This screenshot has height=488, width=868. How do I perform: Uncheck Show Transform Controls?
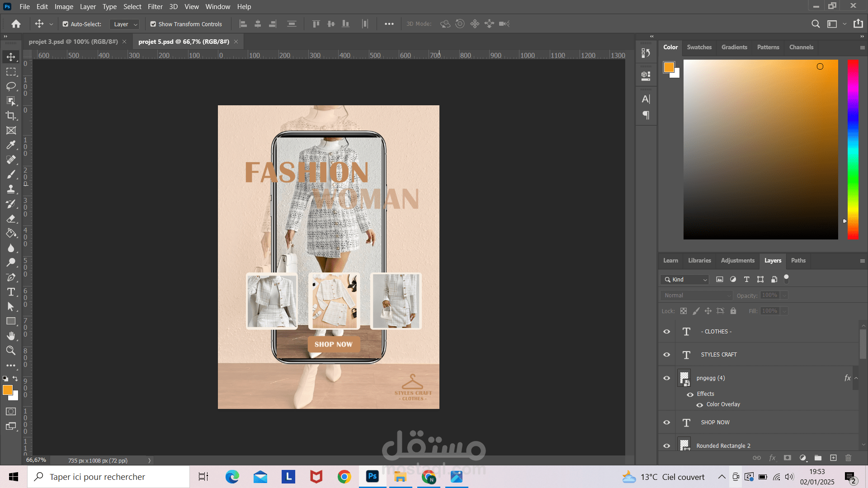pos(153,24)
